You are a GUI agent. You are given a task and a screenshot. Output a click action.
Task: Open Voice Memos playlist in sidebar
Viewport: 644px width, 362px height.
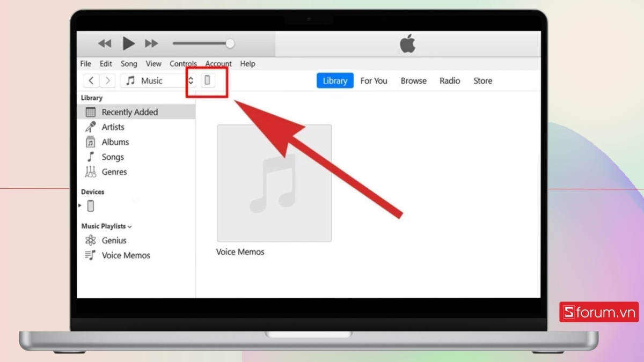click(126, 255)
